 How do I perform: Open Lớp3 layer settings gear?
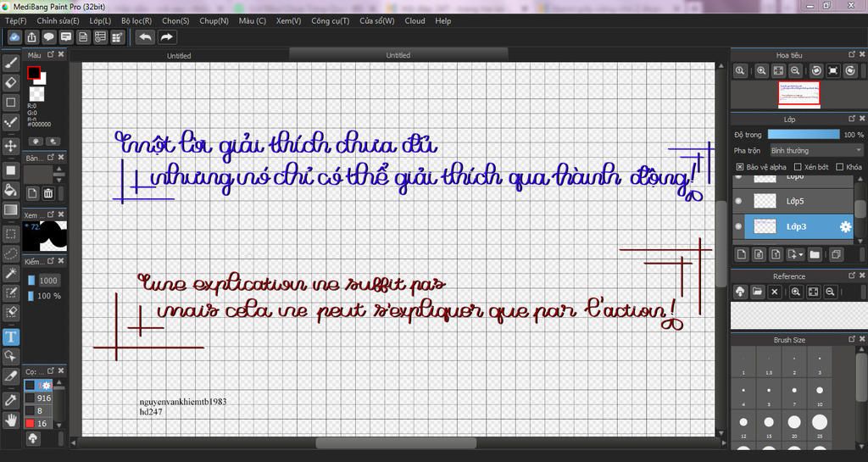(845, 227)
